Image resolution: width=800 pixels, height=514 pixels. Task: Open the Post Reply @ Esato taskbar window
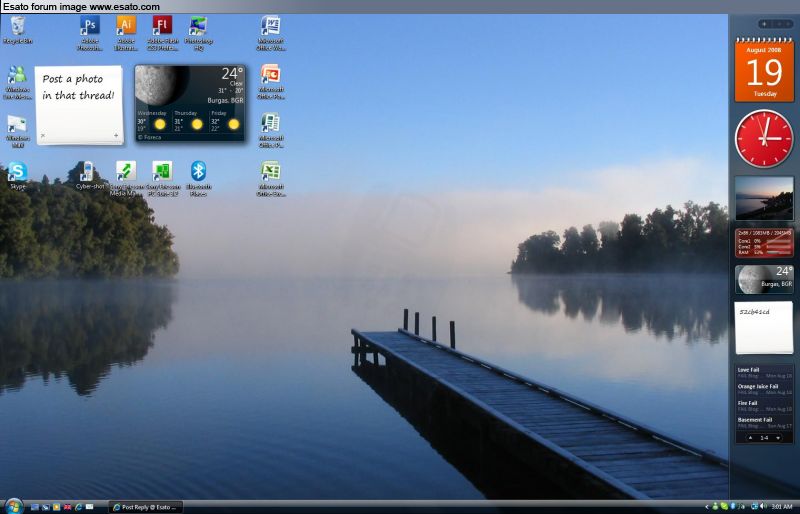(146, 507)
